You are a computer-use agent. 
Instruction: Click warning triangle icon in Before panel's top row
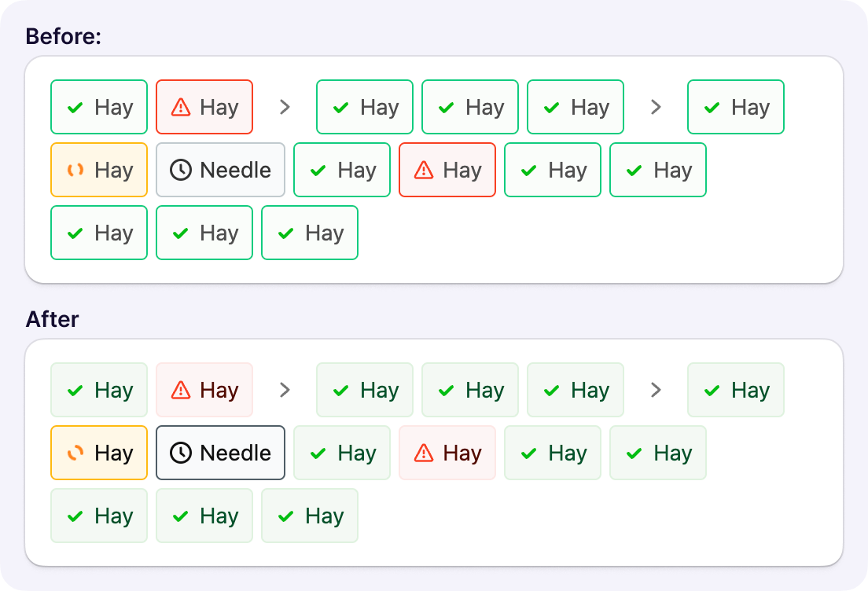[181, 107]
